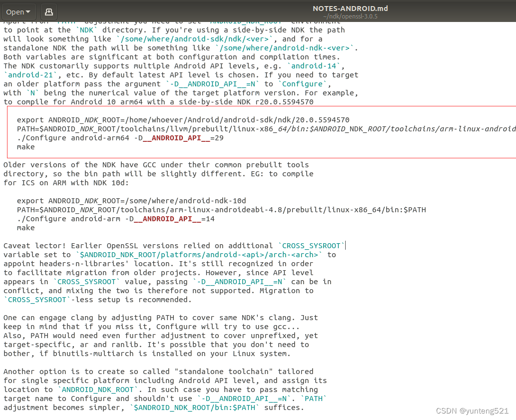
Task: Click the android-14 code span
Action: [x=314, y=65]
